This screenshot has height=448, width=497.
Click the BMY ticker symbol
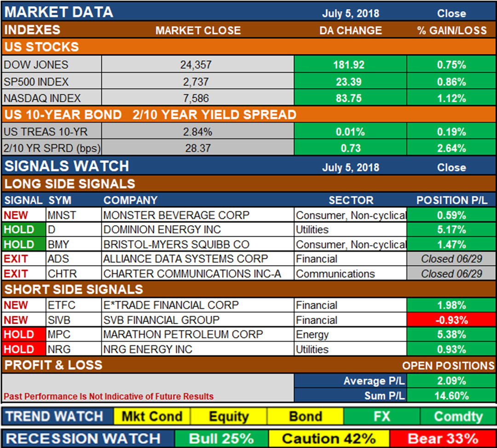[58, 244]
